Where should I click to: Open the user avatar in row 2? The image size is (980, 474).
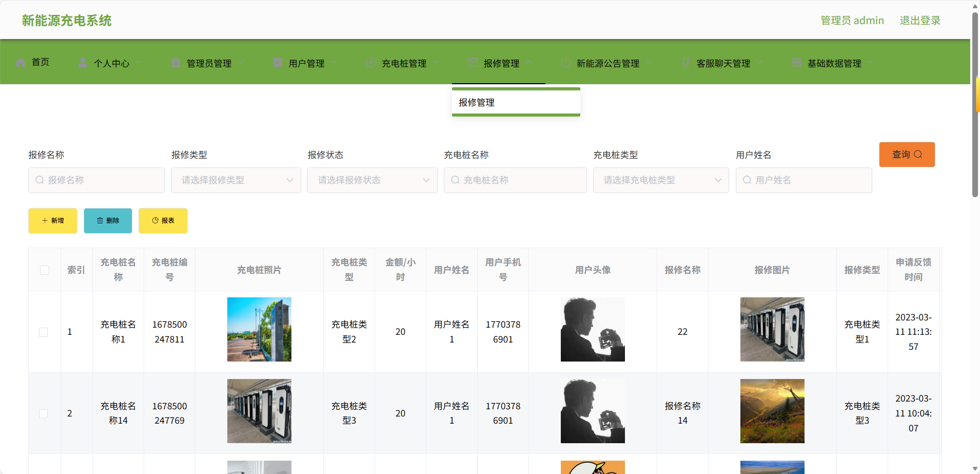pyautogui.click(x=593, y=411)
